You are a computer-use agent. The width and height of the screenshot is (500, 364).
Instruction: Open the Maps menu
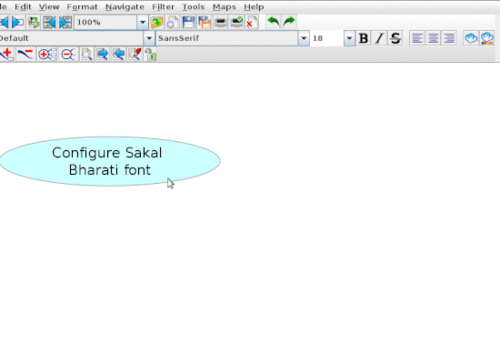(224, 7)
